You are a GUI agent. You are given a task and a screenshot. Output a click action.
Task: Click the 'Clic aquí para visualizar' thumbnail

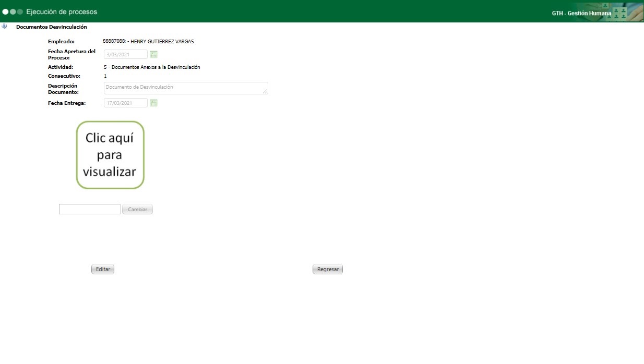click(110, 155)
